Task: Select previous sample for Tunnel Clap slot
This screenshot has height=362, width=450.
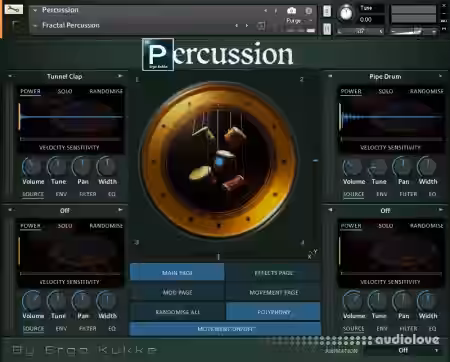Action: 10,76
